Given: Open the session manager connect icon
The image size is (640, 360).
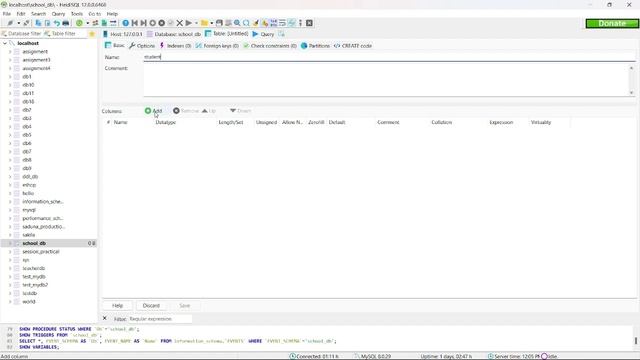Looking at the screenshot, I should [10, 23].
